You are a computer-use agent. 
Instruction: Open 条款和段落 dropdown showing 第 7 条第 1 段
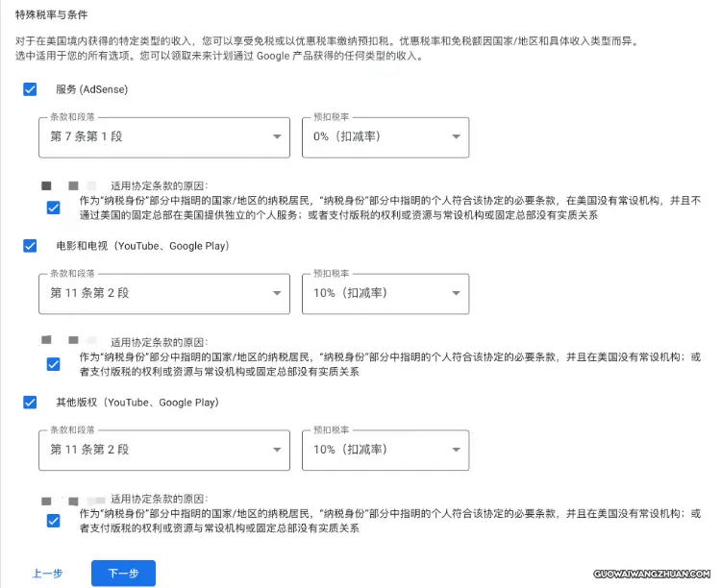164,137
